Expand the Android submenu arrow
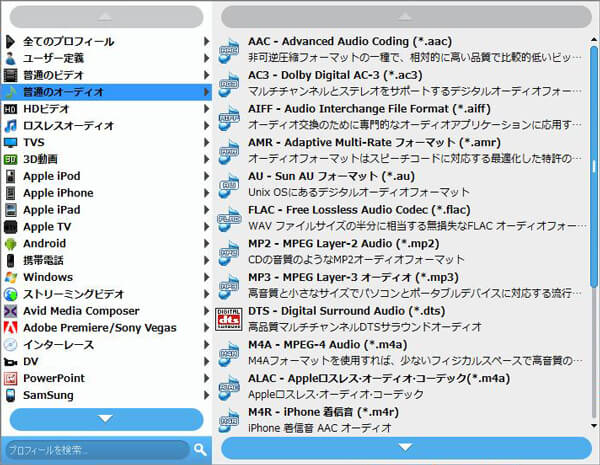The width and height of the screenshot is (600, 465). [206, 243]
